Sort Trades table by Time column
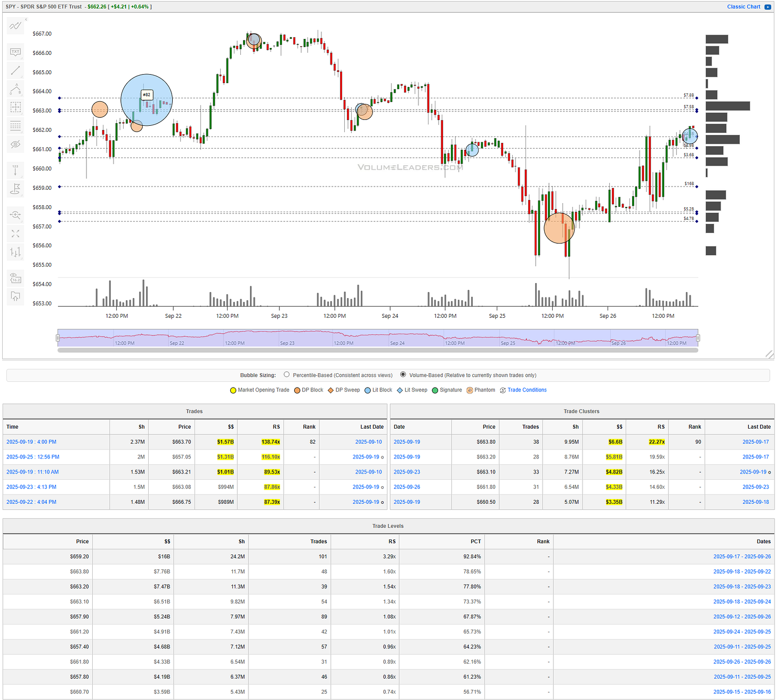Screen dimensions: 776x700 (56, 427)
